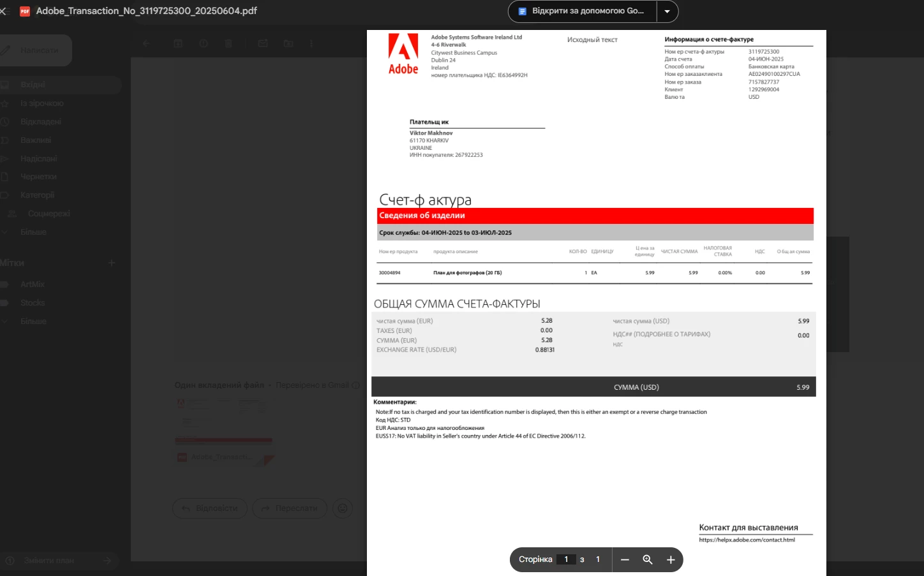Click the 'СУММА (USD)' total bar
This screenshot has width=924, height=576.
tap(593, 387)
